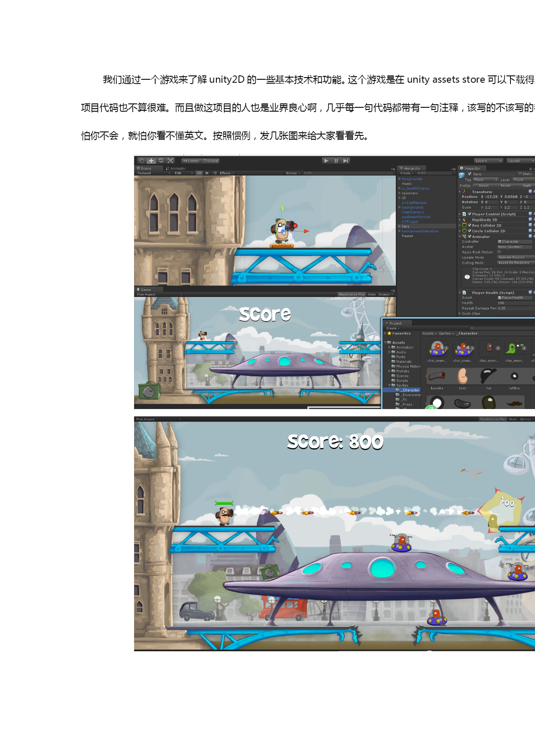Disable the Box Collider 2D checkbox
Screen dimensions: 535x756
pyautogui.click(x=469, y=225)
